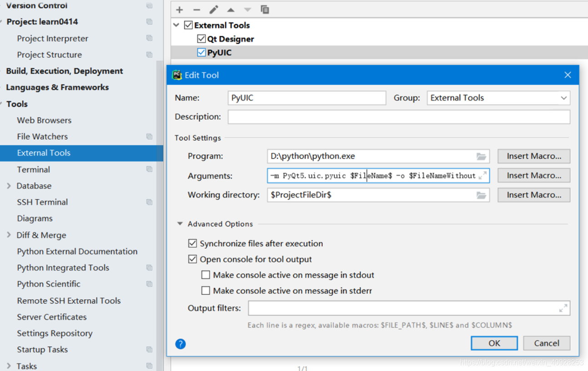The image size is (588, 371).
Task: Collapse External Tools tree group
Action: [x=176, y=25]
